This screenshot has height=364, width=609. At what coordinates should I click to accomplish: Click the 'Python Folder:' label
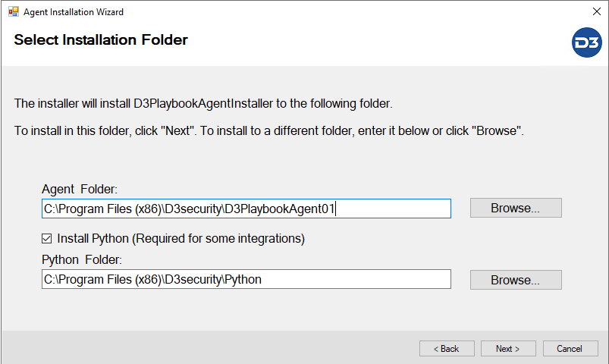click(x=83, y=259)
